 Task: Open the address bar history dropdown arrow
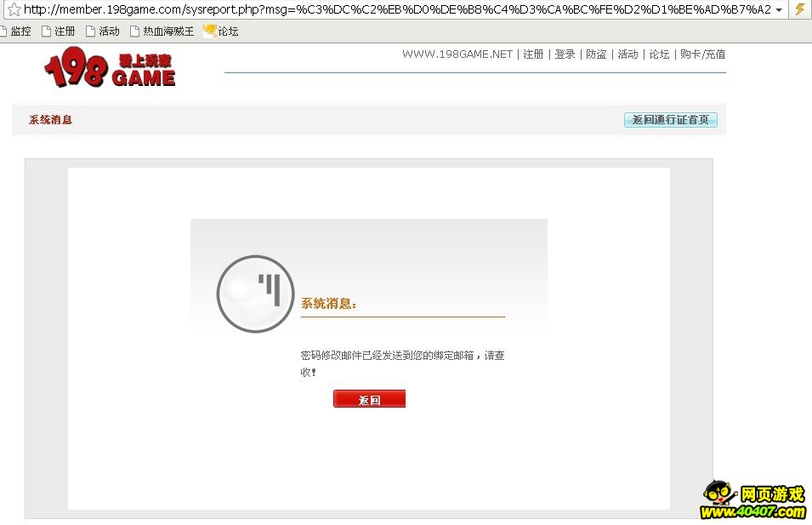[779, 10]
